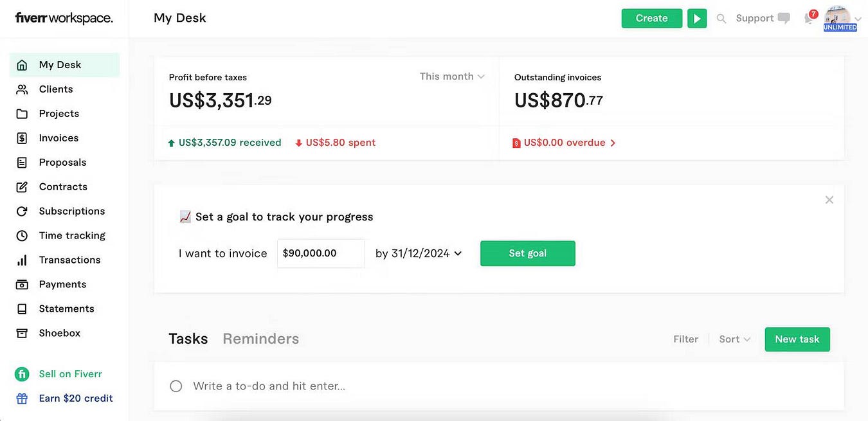
Task: Switch to the Reminders tab
Action: coord(260,339)
